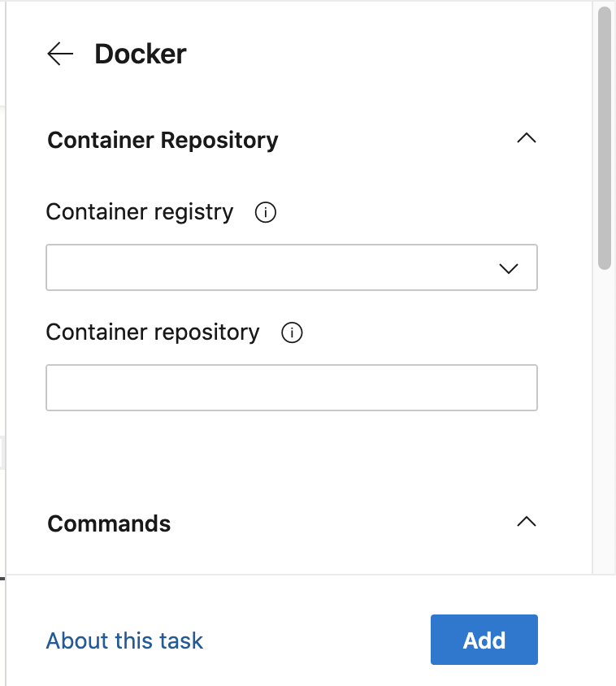Viewport: 616px width, 686px height.
Task: Collapse the Container Repository section chevron
Action: 527,139
